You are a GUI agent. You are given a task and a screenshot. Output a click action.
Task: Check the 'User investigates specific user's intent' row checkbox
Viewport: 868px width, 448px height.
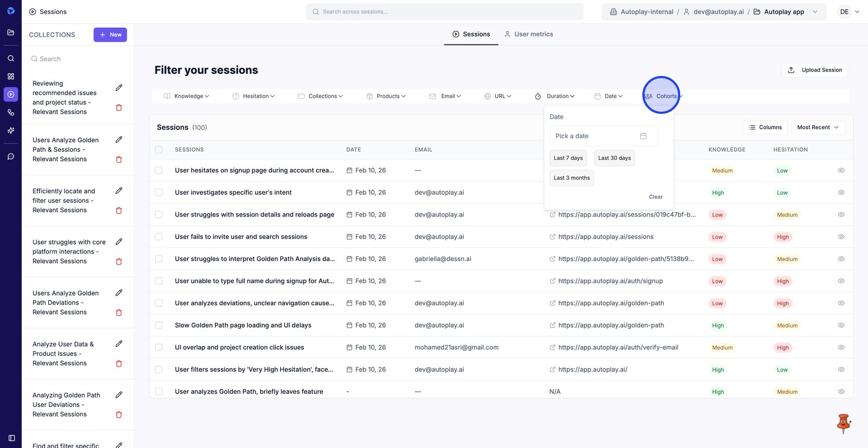click(x=159, y=193)
